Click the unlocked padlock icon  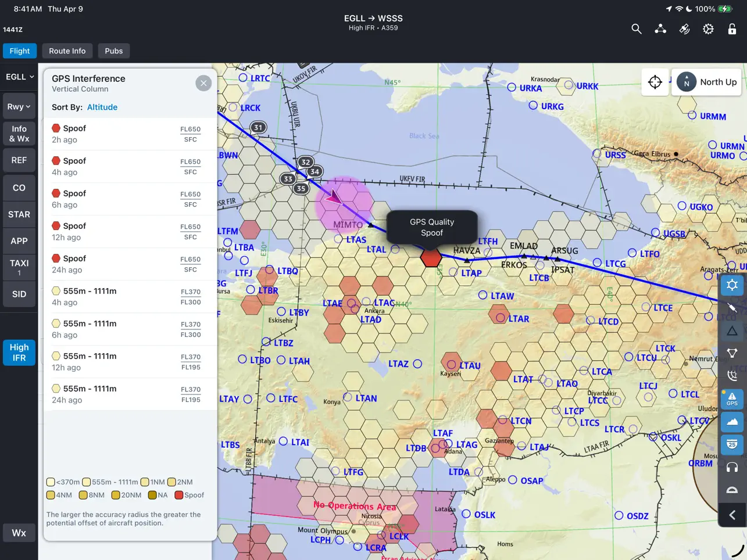(x=732, y=29)
